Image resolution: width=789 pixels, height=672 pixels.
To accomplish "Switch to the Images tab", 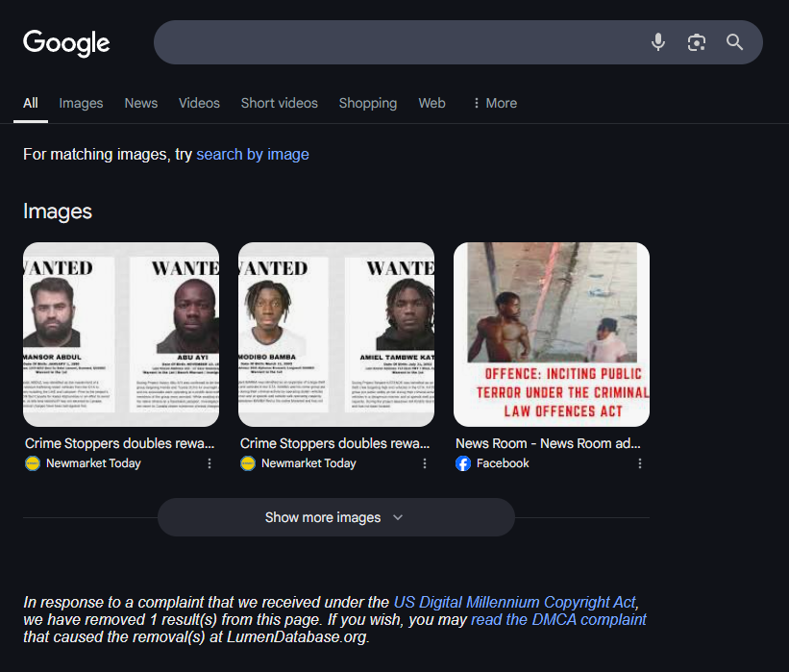I will (x=81, y=103).
